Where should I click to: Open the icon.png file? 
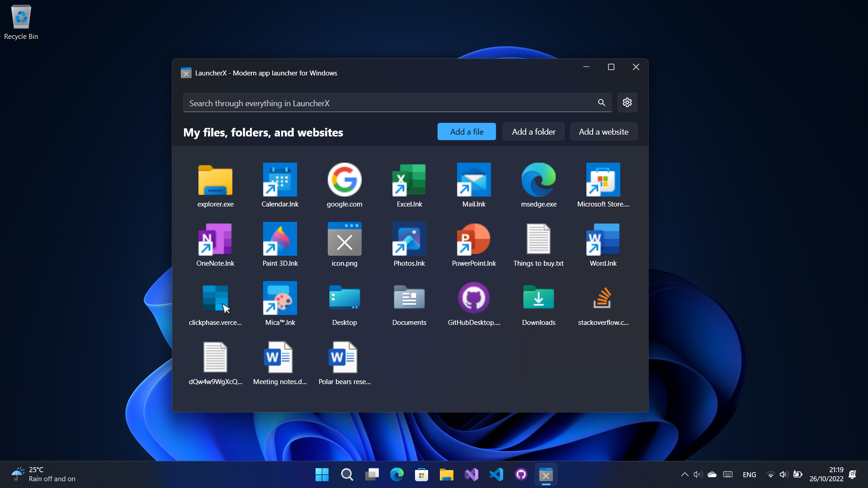tap(344, 245)
